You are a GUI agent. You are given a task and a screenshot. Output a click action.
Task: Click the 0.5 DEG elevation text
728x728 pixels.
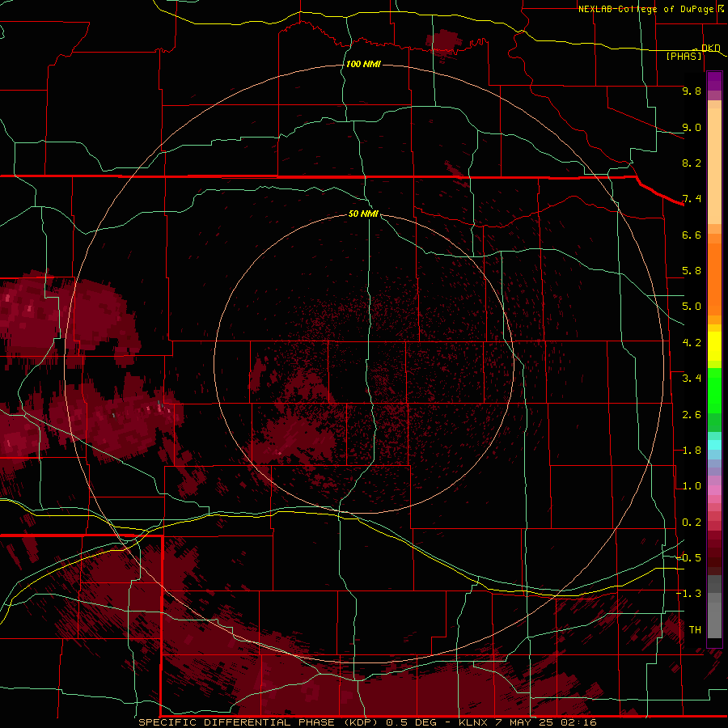410,722
